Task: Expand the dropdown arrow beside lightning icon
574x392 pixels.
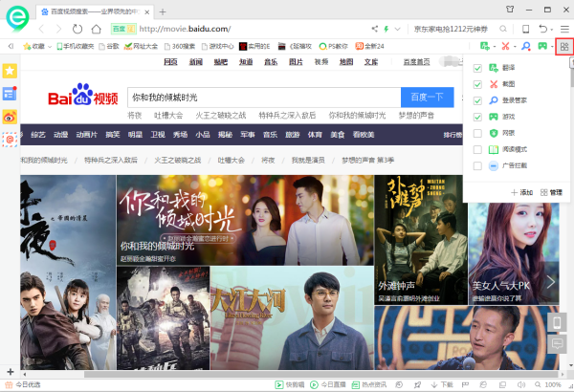Action: (x=398, y=29)
